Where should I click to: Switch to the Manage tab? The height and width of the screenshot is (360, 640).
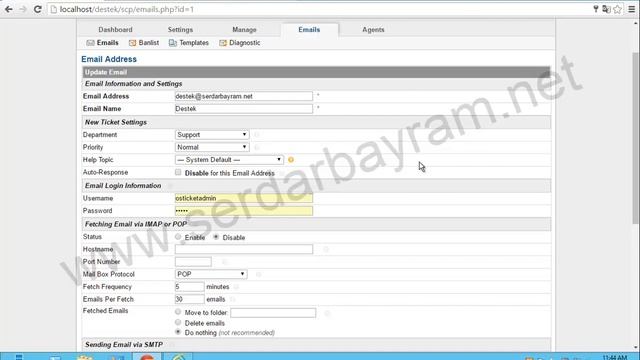coord(244,29)
